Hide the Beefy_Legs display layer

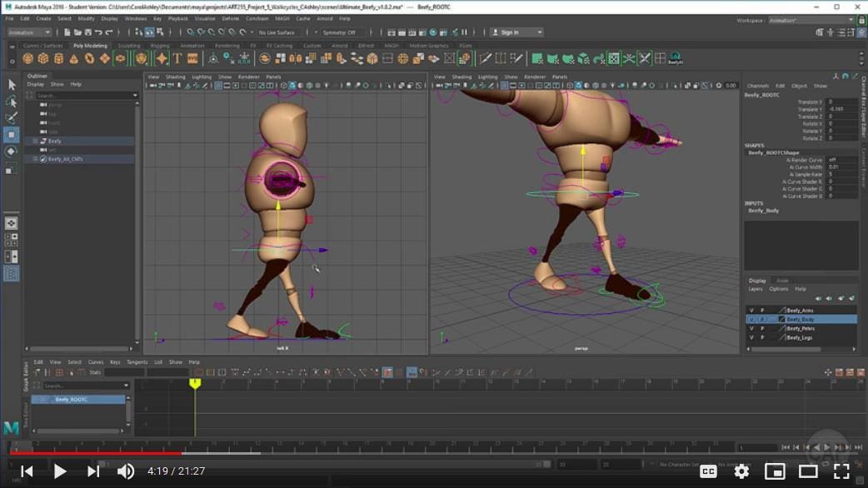coord(752,336)
